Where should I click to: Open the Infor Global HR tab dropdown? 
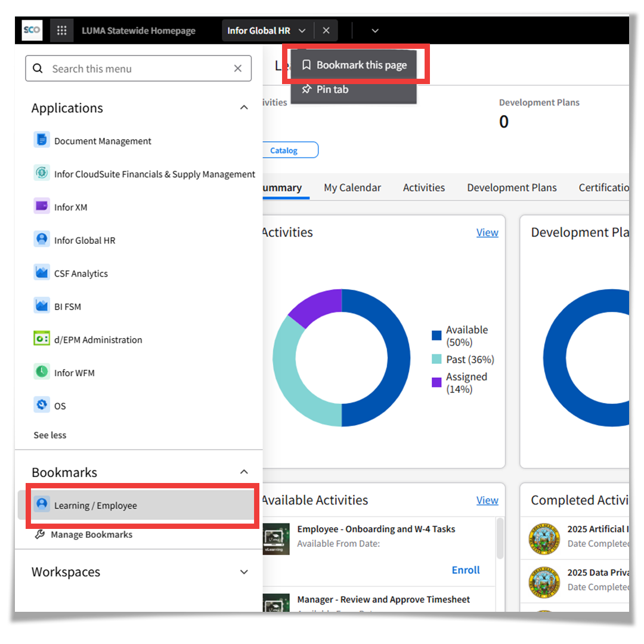(x=302, y=31)
